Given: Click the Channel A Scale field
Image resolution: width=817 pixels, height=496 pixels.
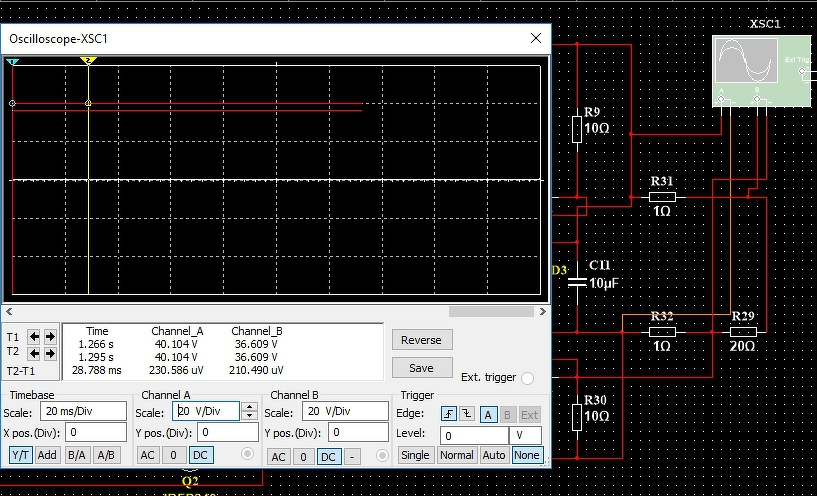Looking at the screenshot, I should tap(206, 411).
